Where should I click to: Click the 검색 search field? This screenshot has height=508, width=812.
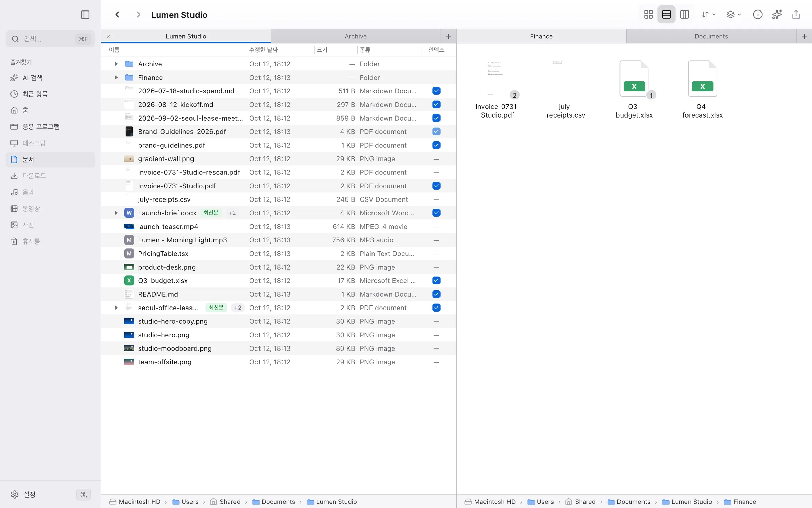(50, 39)
